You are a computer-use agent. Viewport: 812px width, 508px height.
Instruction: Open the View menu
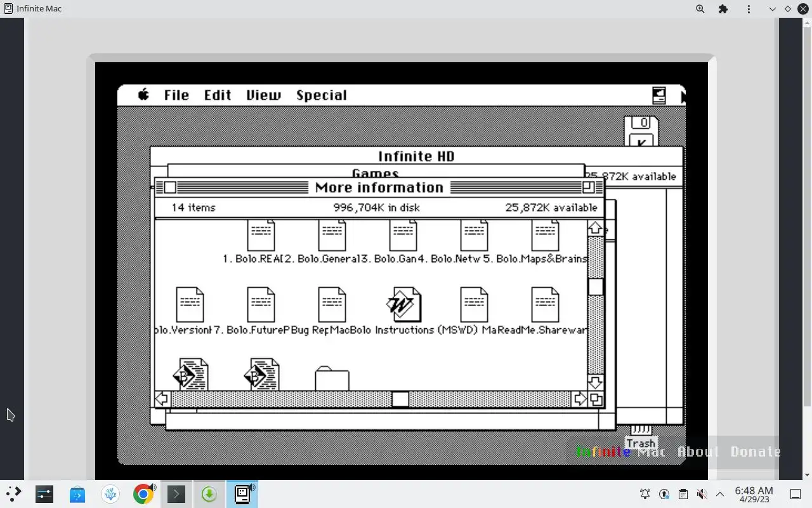(263, 95)
